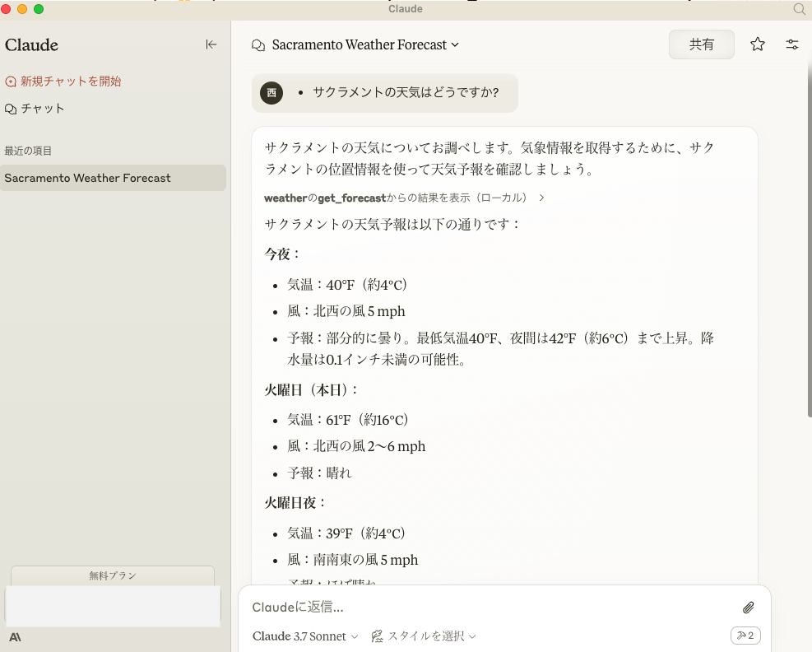Star this conversation
812x652 pixels.
[758, 44]
